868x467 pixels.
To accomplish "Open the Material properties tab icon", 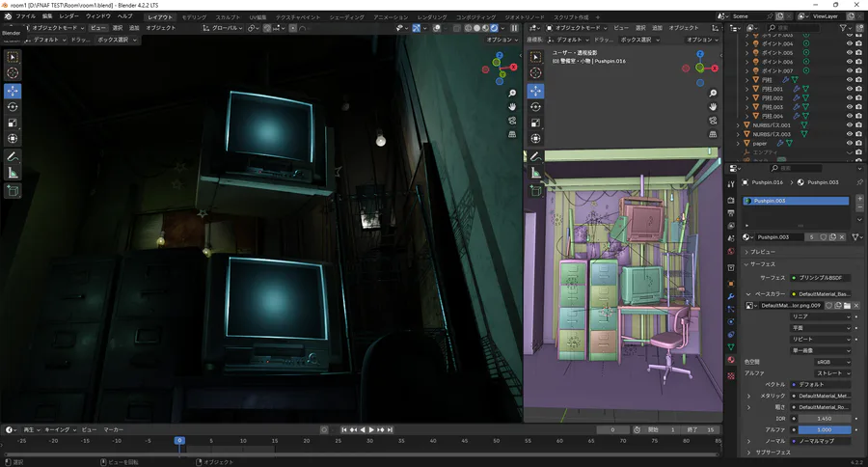I will point(731,360).
